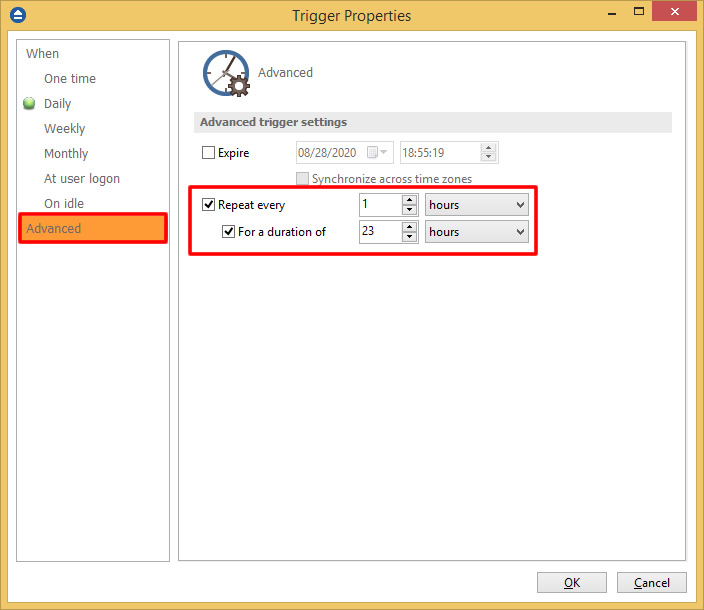Click the green Daily indicator dot
704x610 pixels.
click(x=29, y=104)
